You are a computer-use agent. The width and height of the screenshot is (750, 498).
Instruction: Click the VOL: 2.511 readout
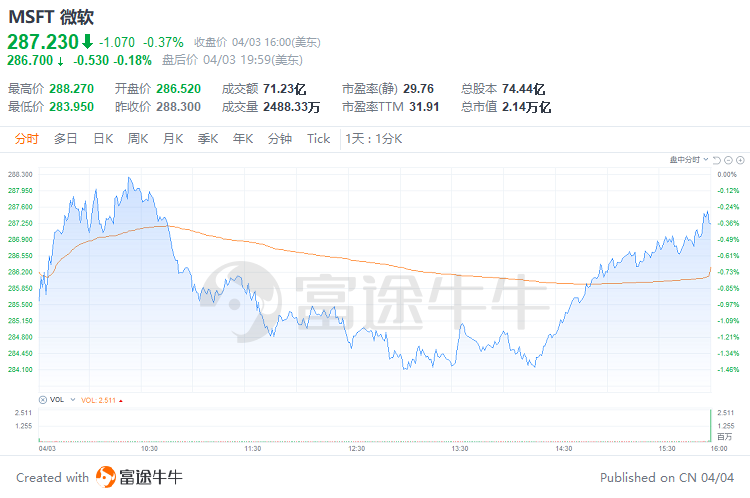coord(99,400)
